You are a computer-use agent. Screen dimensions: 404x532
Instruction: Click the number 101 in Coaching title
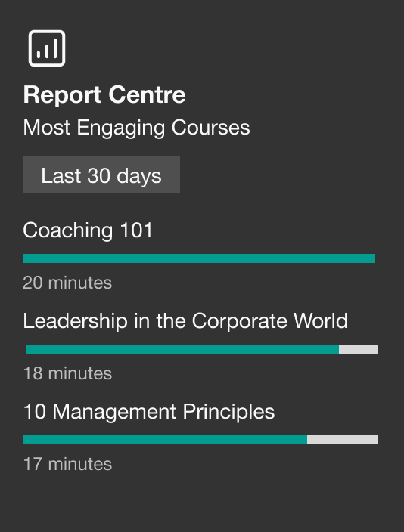pos(136,230)
